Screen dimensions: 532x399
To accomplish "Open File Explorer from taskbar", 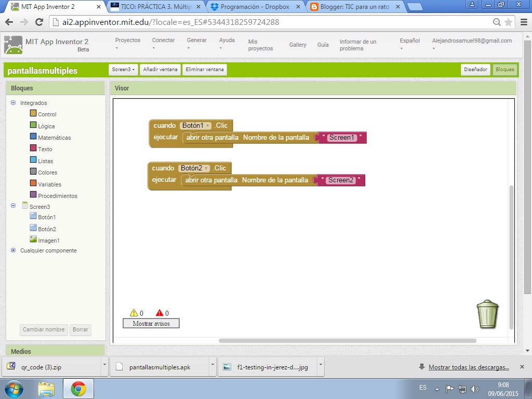I will coord(46,389).
